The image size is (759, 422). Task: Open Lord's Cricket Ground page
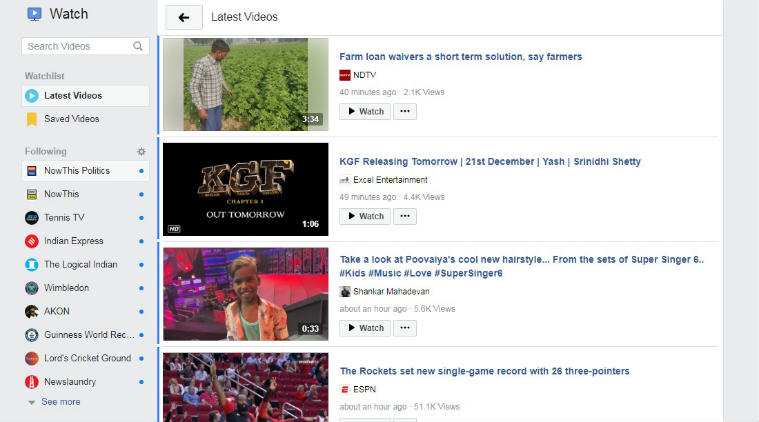pyautogui.click(x=85, y=359)
